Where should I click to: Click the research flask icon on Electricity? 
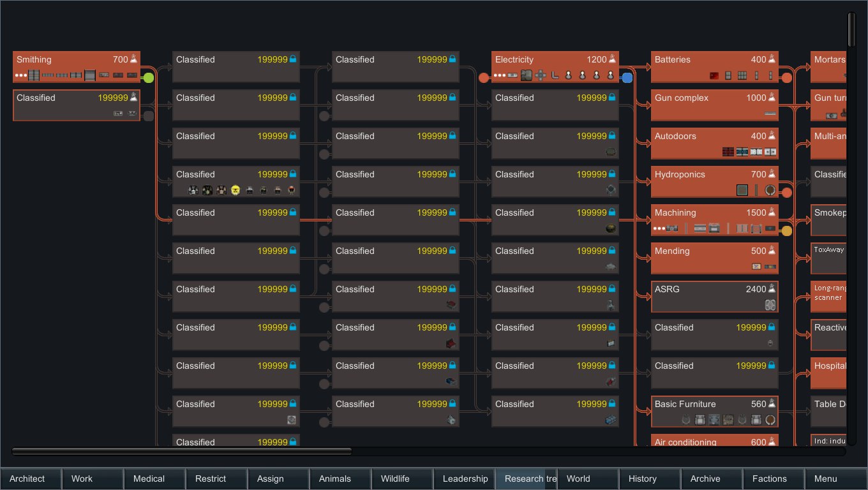(612, 59)
